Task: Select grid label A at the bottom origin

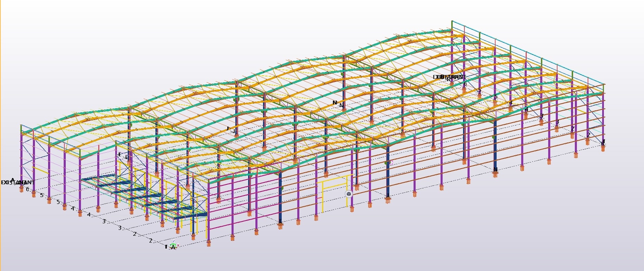Action: click(173, 247)
